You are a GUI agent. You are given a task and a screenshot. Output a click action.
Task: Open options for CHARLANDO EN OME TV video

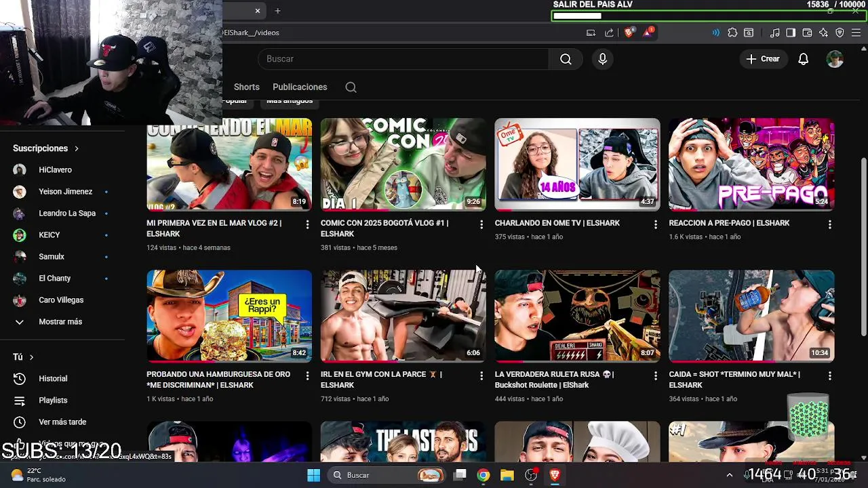(x=655, y=224)
